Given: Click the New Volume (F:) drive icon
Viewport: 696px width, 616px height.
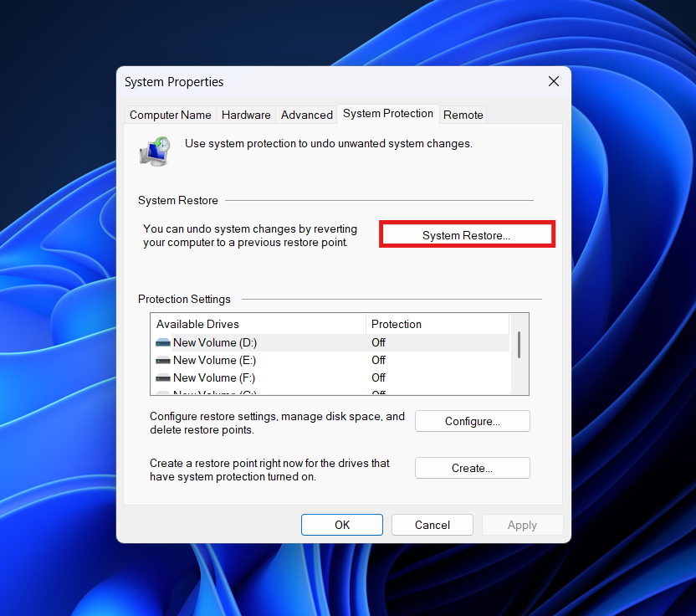Looking at the screenshot, I should point(163,377).
